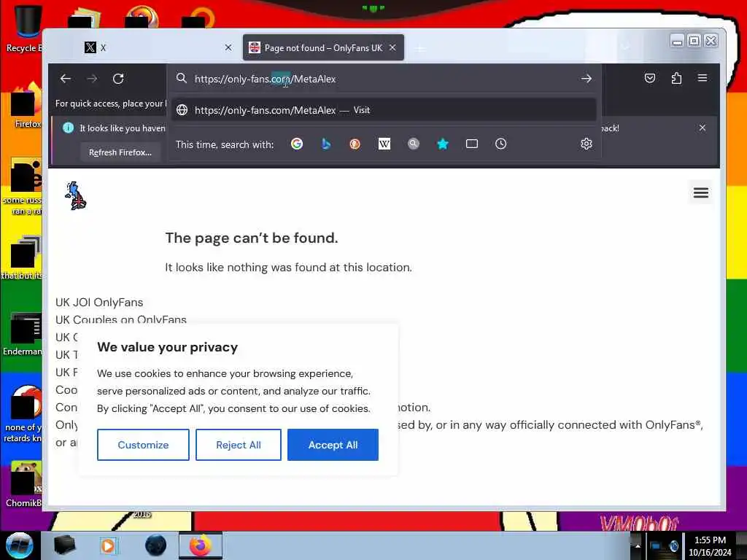Go back using the browser back arrow
The image size is (747, 560).
click(65, 79)
